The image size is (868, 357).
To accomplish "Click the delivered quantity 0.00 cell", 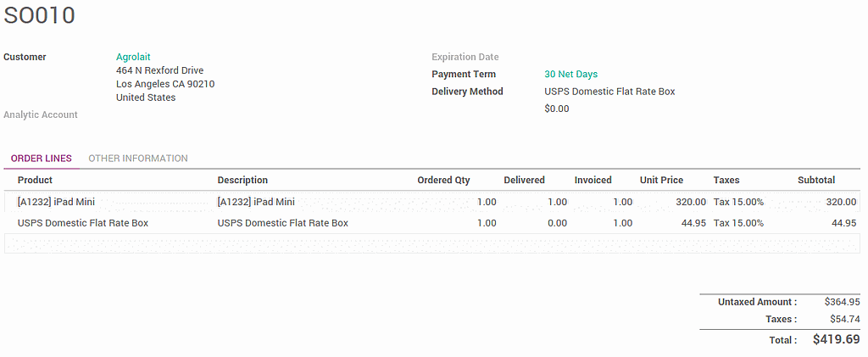I will coord(557,223).
